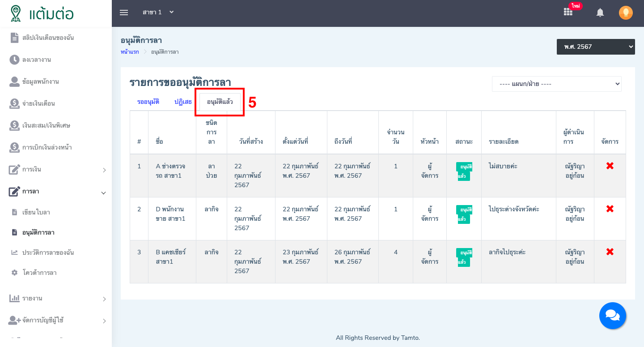Open the พ.ศ. 2567 year dropdown

(595, 47)
